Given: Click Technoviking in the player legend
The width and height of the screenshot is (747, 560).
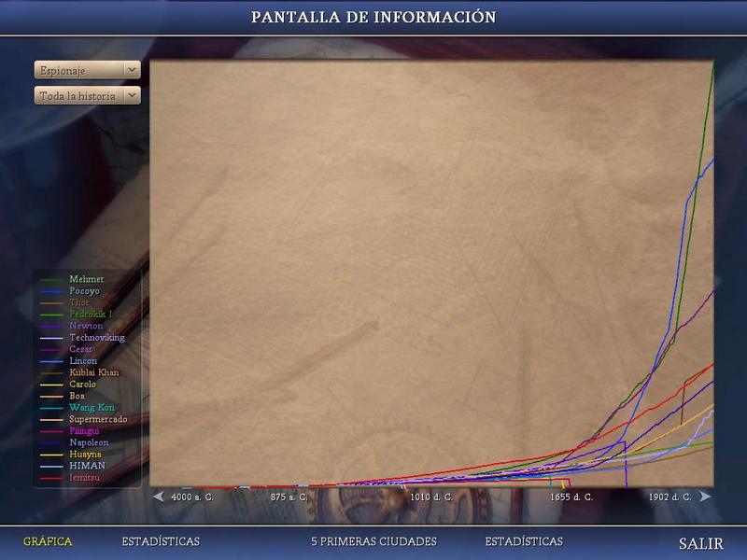Looking at the screenshot, I should pos(96,338).
